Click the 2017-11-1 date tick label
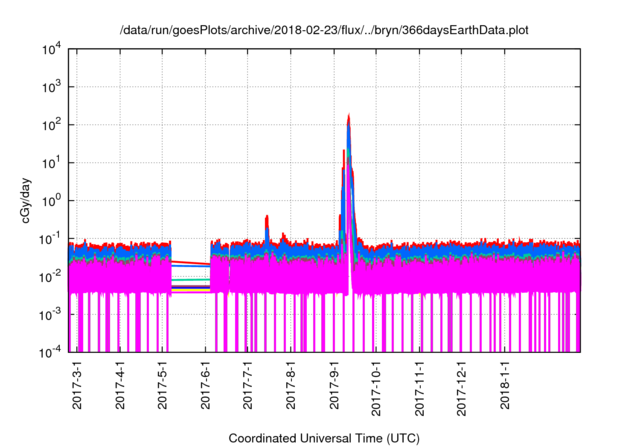The height and width of the screenshot is (448, 640). pyautogui.click(x=419, y=388)
